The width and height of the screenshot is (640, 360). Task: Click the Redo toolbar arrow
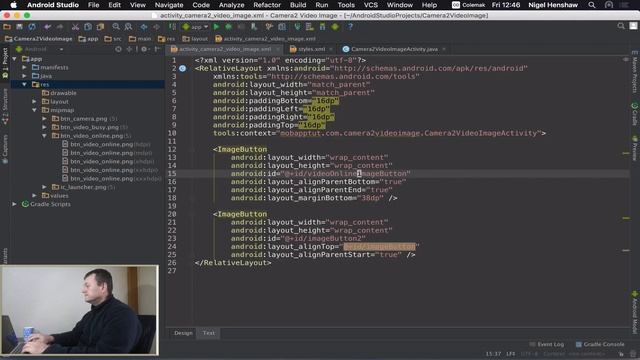click(x=60, y=27)
